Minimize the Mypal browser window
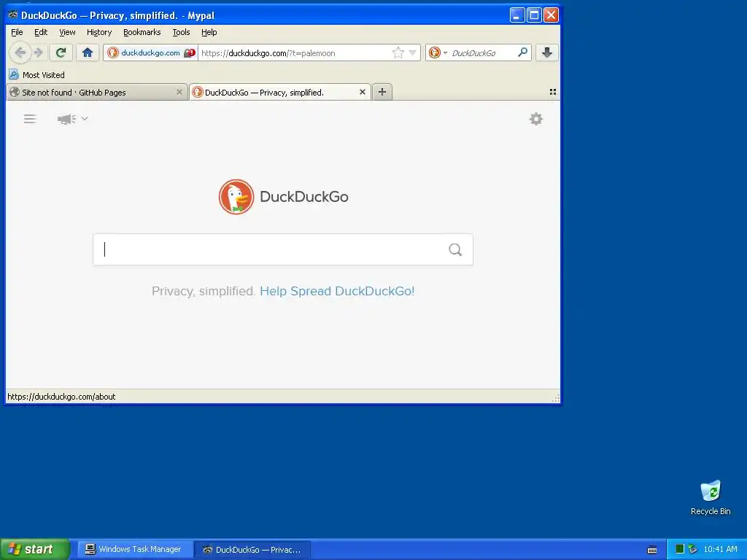The image size is (747, 560). [517, 15]
